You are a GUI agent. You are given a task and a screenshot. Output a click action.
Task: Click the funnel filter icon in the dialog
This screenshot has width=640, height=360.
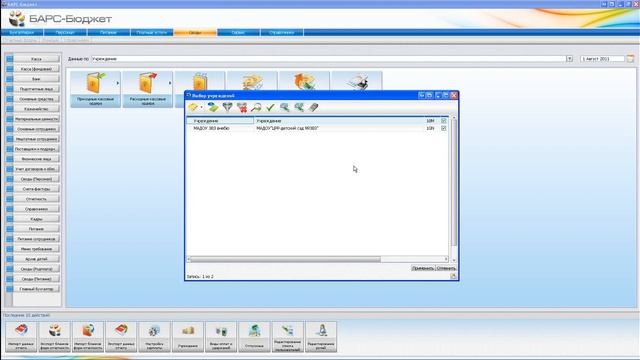click(227, 107)
